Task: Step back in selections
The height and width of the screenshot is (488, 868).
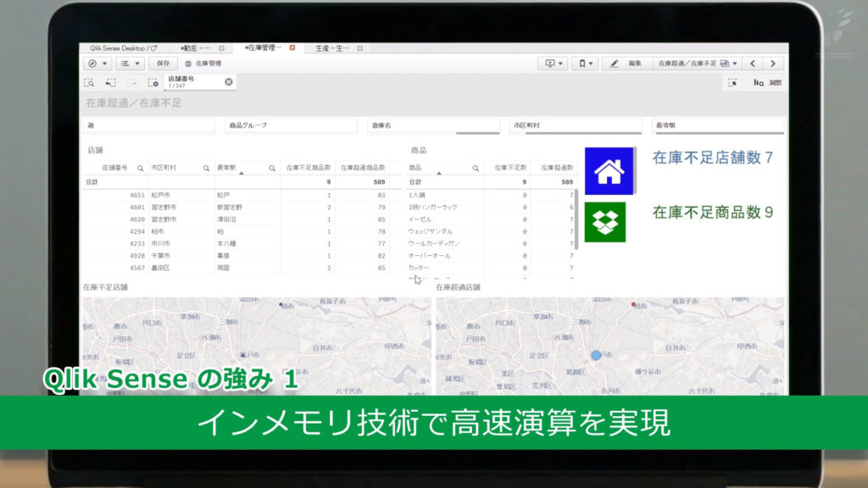Action: [111, 82]
